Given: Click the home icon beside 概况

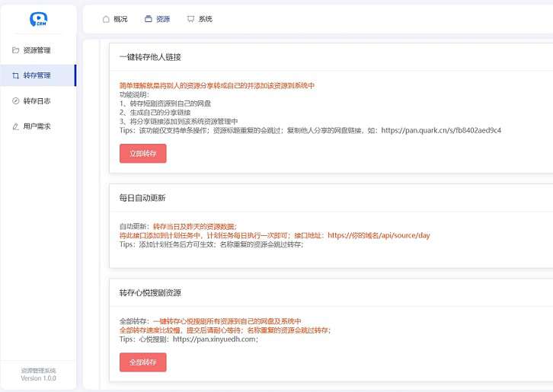Looking at the screenshot, I should 106,19.
